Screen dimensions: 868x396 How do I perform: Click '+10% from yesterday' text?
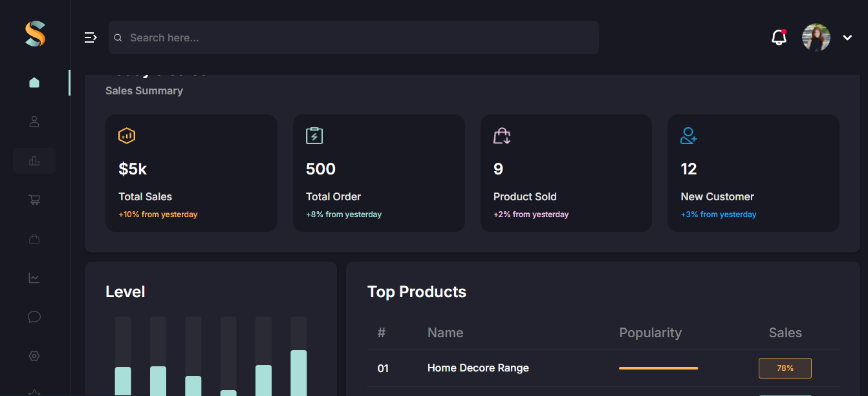click(x=158, y=214)
